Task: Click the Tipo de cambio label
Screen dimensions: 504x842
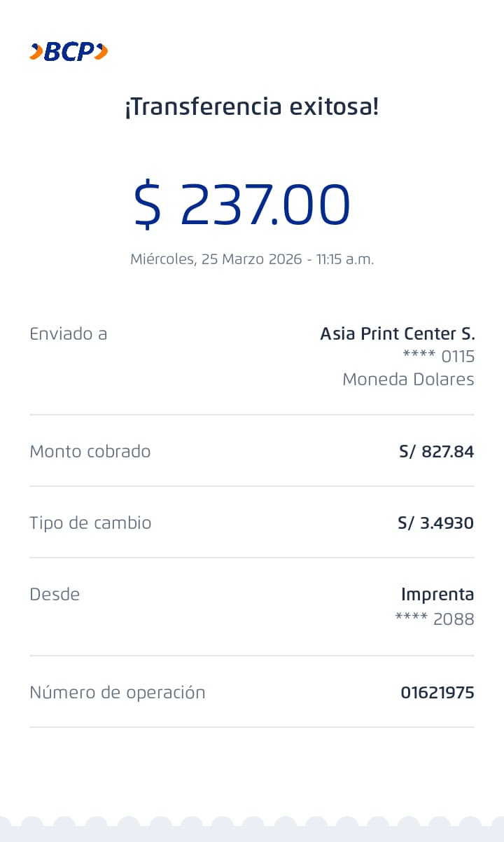Action: [x=90, y=523]
